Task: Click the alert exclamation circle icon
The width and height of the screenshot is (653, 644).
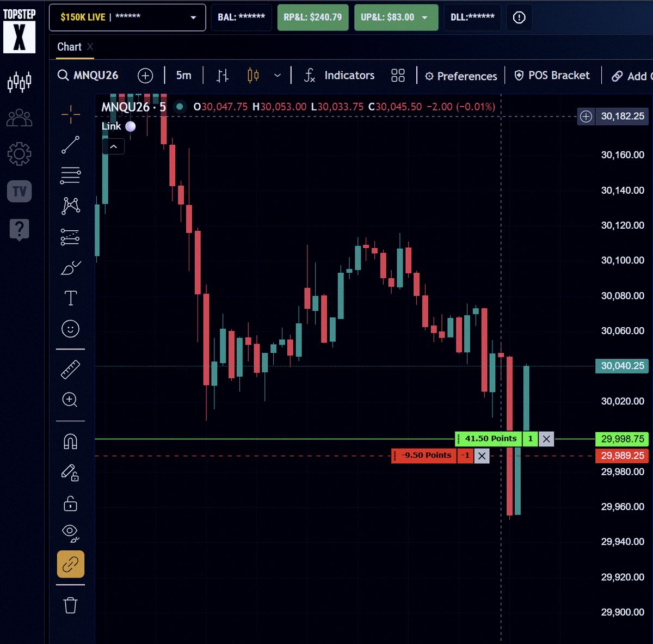Action: click(x=519, y=17)
